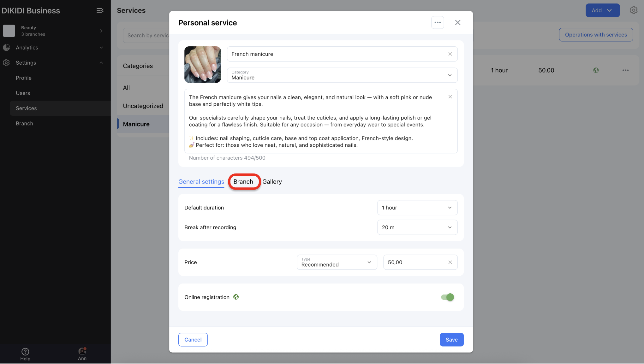Screen dimensions: 644x364
Task: Switch to the Branch tab
Action: coord(243,182)
